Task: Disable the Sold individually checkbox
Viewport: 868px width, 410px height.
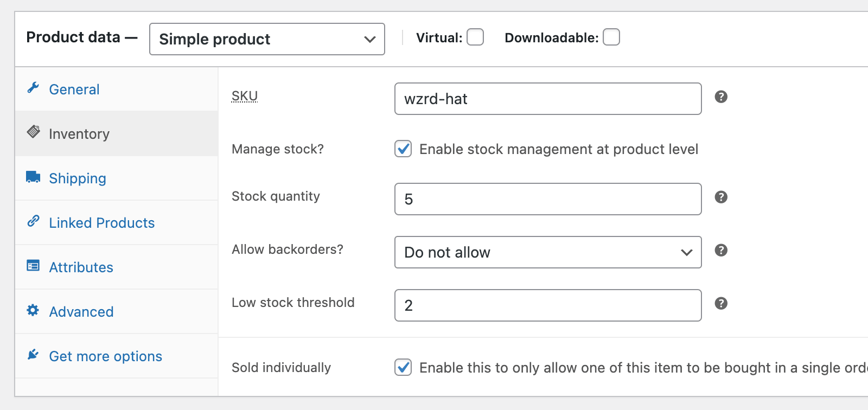Action: pos(403,367)
